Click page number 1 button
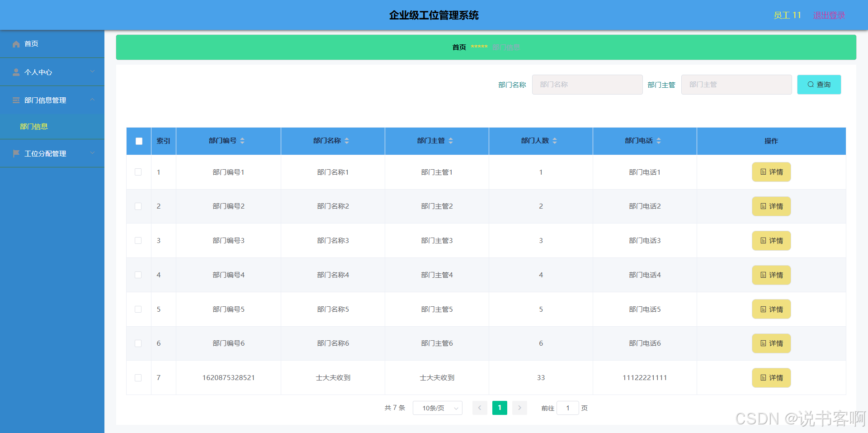Viewport: 868px width, 433px height. point(500,408)
